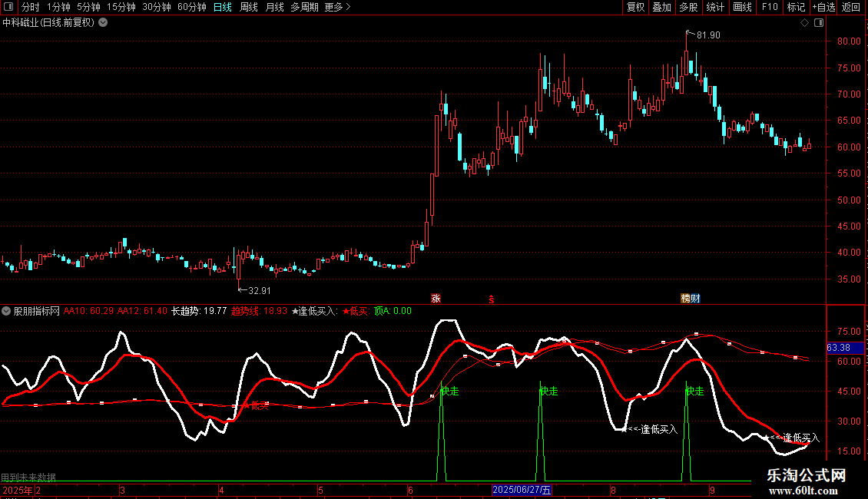The height and width of the screenshot is (499, 868).
Task: Click the 80.00 price axis label
Action: click(x=849, y=41)
